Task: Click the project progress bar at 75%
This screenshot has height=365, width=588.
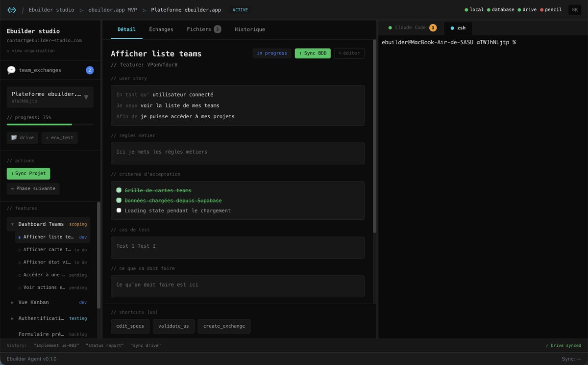Action: pyautogui.click(x=50, y=125)
